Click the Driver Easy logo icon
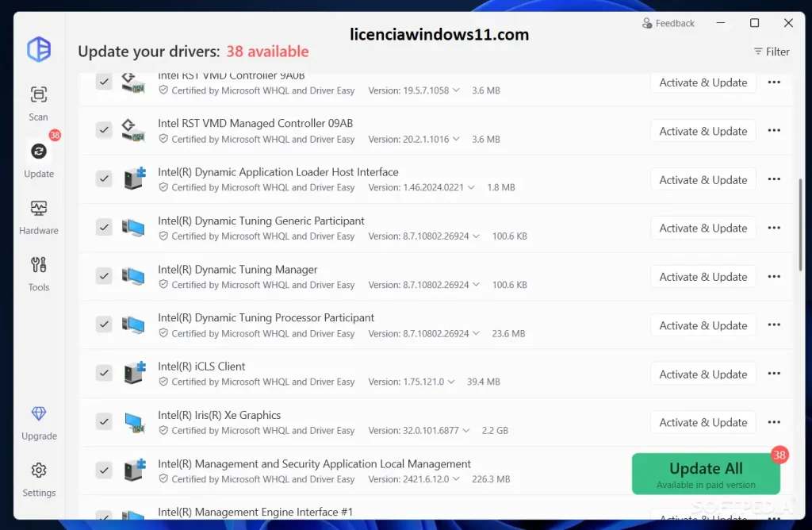Image resolution: width=812 pixels, height=530 pixels. [x=39, y=50]
